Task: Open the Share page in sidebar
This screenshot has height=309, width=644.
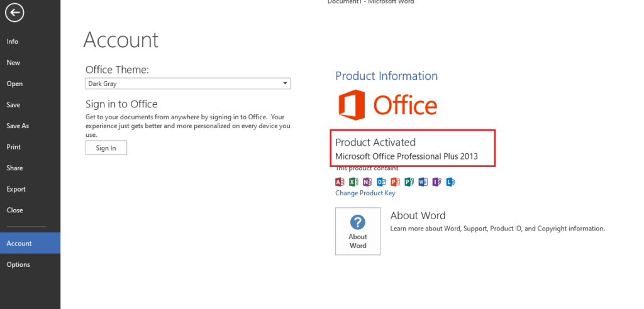Action: 30,168
